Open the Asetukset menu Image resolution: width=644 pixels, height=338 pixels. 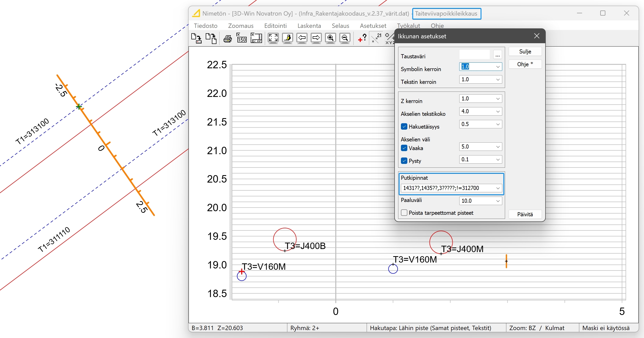pyautogui.click(x=373, y=26)
